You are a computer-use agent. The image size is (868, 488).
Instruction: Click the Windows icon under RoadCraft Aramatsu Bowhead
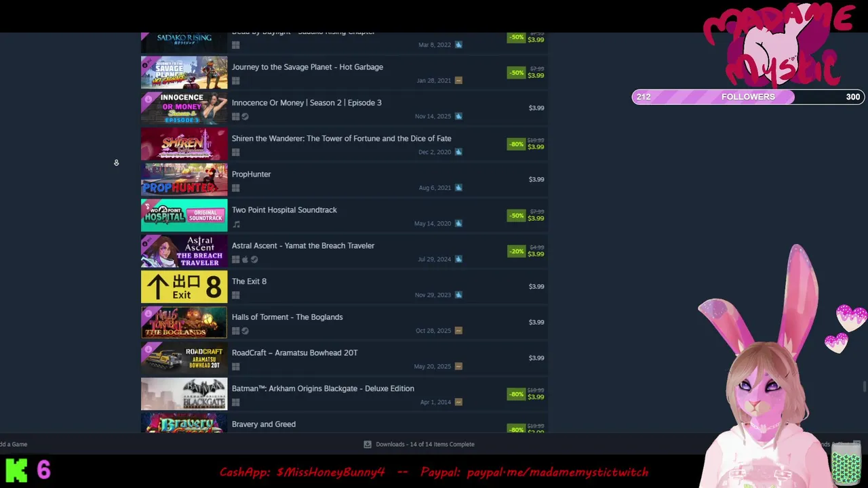pyautogui.click(x=235, y=367)
